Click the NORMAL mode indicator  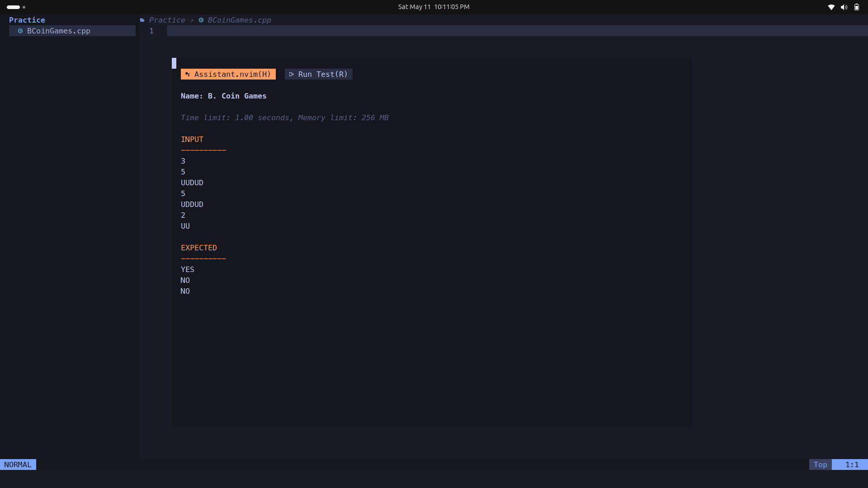tap(18, 465)
